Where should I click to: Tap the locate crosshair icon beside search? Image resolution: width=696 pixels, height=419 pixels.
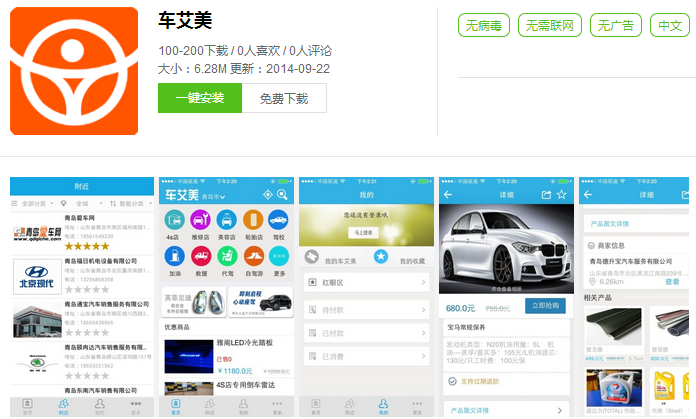(x=268, y=194)
